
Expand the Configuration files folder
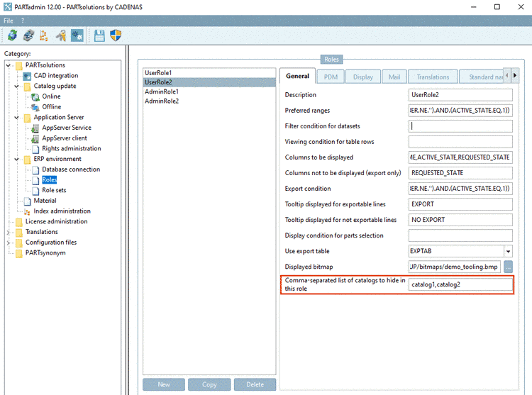pos(8,243)
